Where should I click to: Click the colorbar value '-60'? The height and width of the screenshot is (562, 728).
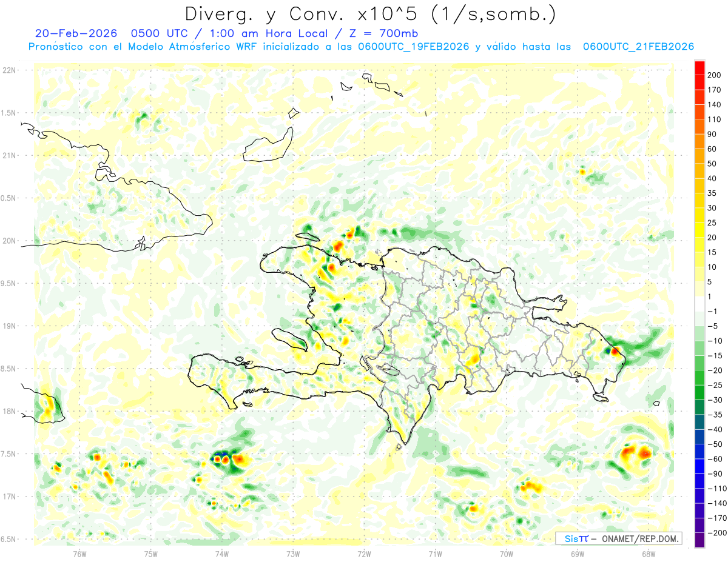click(x=716, y=459)
